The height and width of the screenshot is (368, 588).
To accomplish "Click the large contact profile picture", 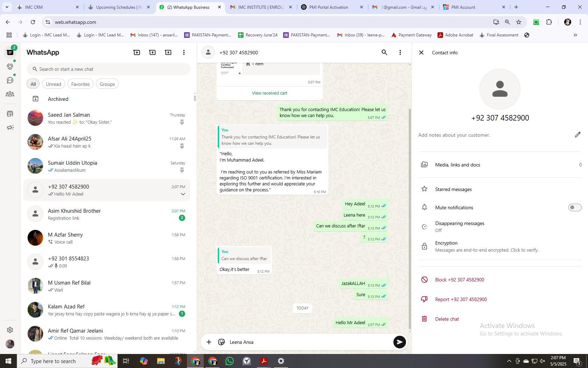I will (x=500, y=89).
